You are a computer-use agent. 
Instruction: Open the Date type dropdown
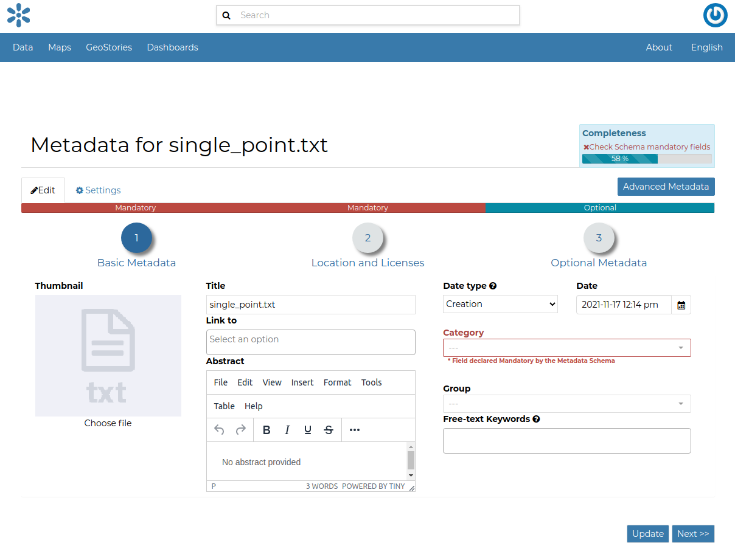(500, 304)
